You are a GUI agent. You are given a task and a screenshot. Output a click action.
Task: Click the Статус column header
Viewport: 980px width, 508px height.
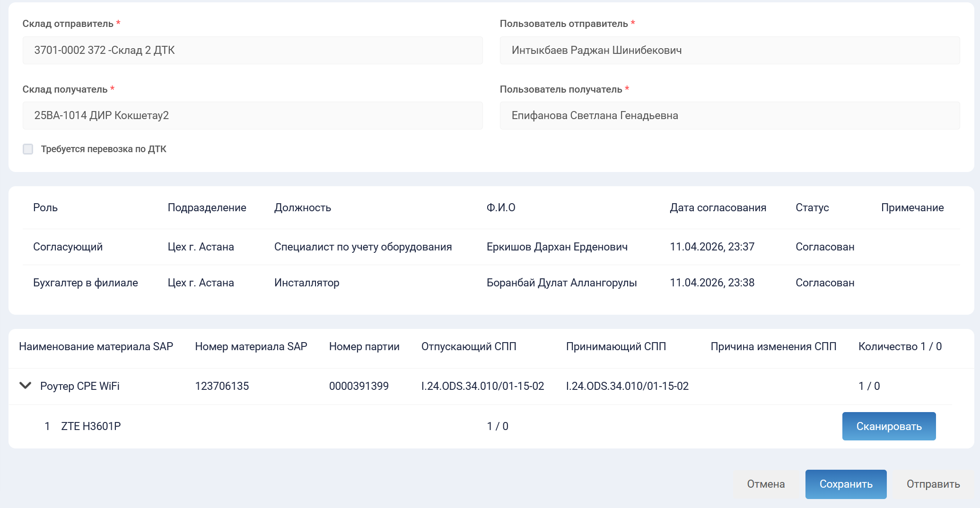point(812,207)
